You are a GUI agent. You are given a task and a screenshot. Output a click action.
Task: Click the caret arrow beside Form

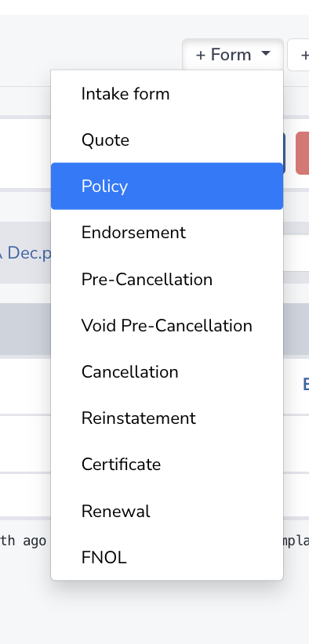pyautogui.click(x=266, y=53)
